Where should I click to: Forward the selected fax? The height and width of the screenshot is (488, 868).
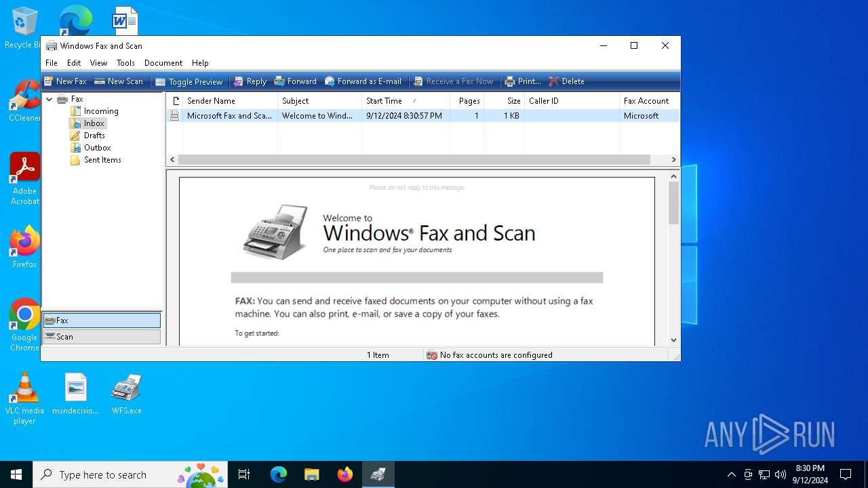click(x=295, y=81)
